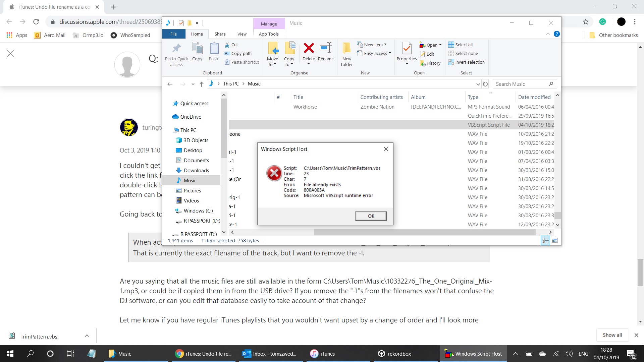
Task: Switch to large thumbnails view icon
Action: [x=555, y=241]
